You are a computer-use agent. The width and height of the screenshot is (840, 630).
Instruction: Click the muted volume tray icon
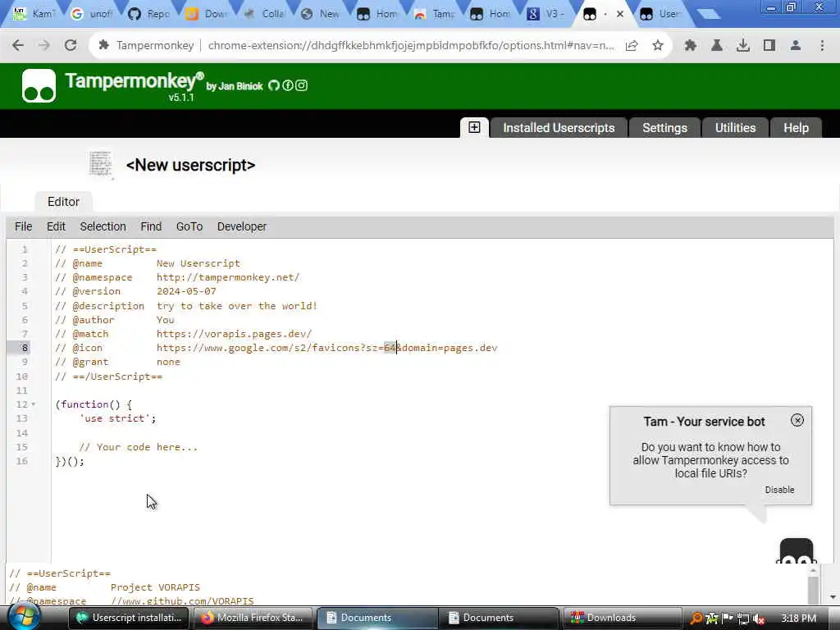coord(759,619)
